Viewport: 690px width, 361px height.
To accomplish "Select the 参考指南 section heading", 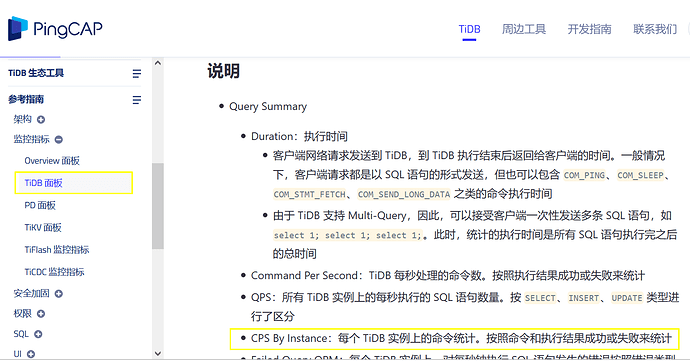I will pyautogui.click(x=26, y=99).
